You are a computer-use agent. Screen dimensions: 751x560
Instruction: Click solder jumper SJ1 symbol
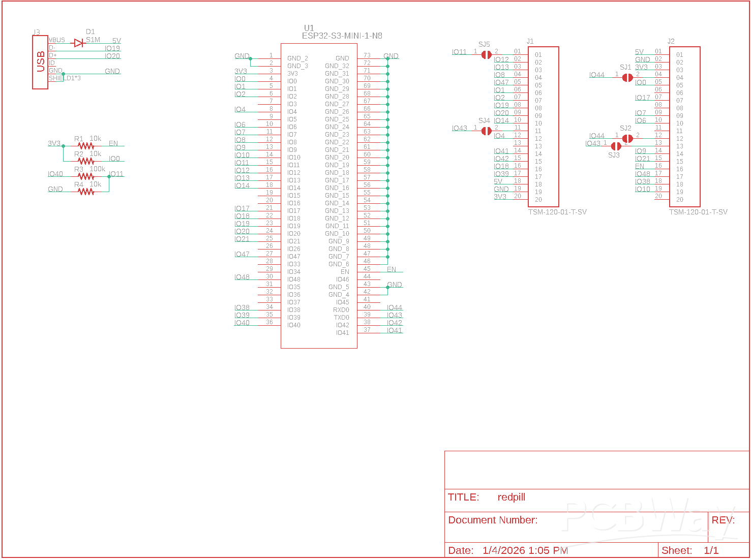point(627,77)
